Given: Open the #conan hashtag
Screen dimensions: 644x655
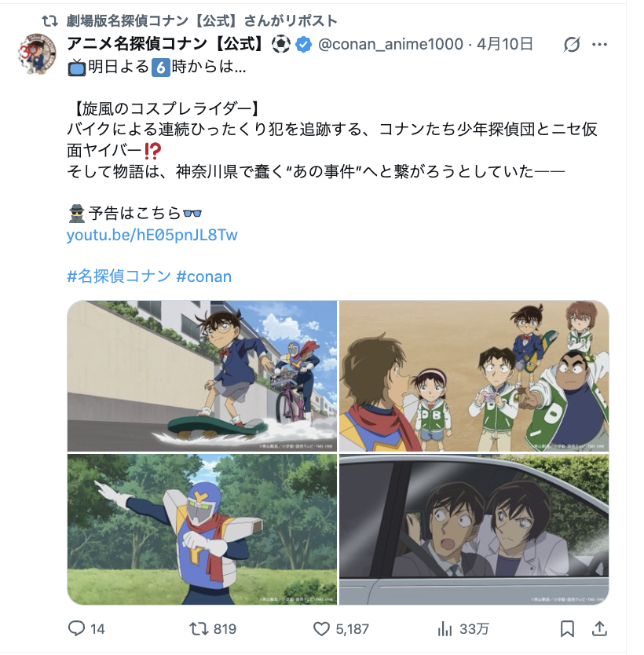Looking at the screenshot, I should tap(204, 276).
